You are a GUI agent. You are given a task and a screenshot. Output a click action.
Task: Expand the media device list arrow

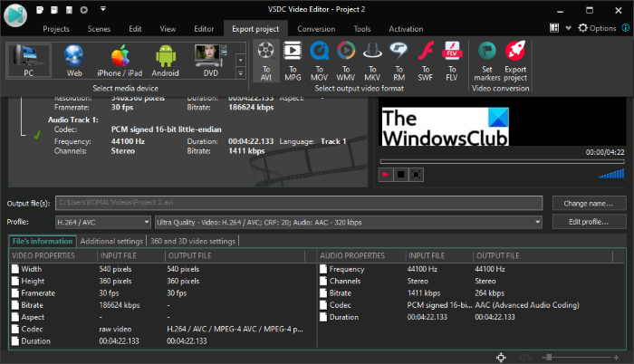pyautogui.click(x=240, y=72)
